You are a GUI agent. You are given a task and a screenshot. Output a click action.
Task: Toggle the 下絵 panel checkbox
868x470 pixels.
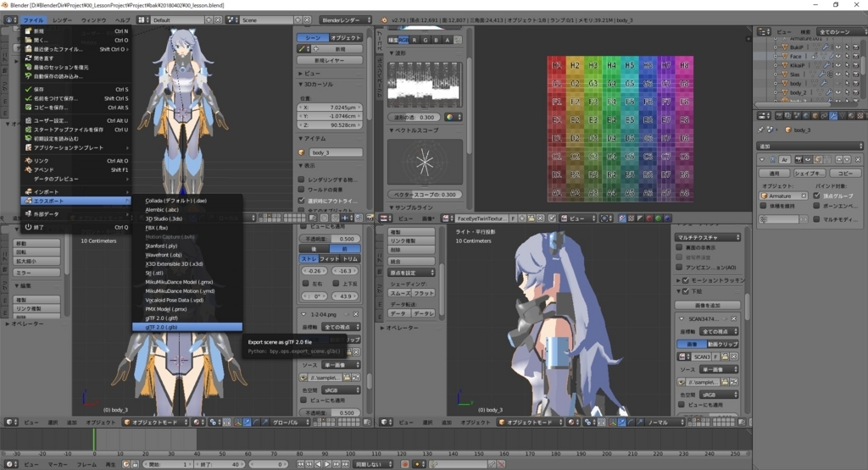[685, 291]
